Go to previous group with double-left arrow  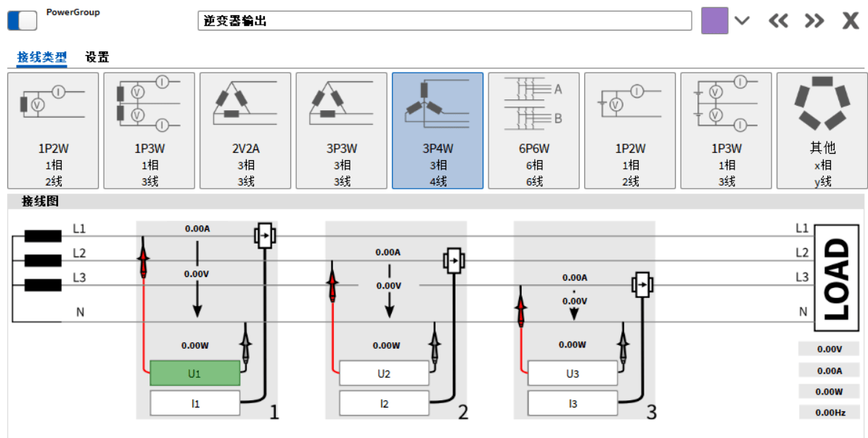[x=778, y=21]
